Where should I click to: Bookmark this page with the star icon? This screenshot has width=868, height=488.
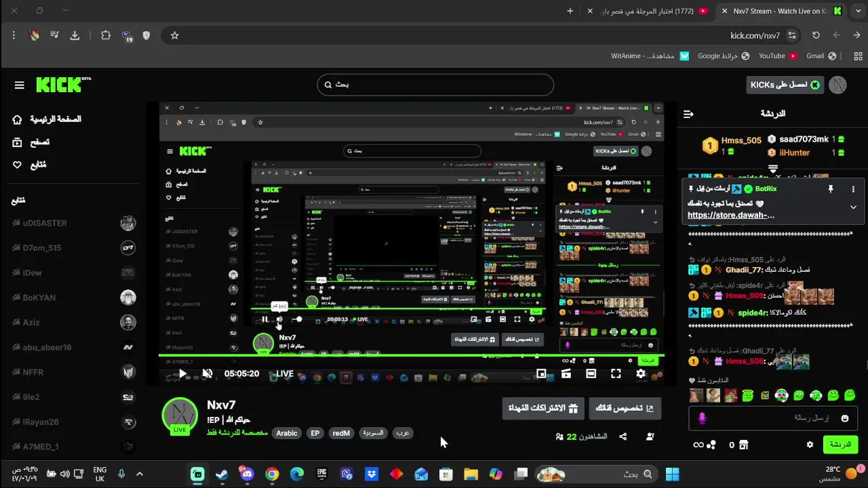pos(174,35)
